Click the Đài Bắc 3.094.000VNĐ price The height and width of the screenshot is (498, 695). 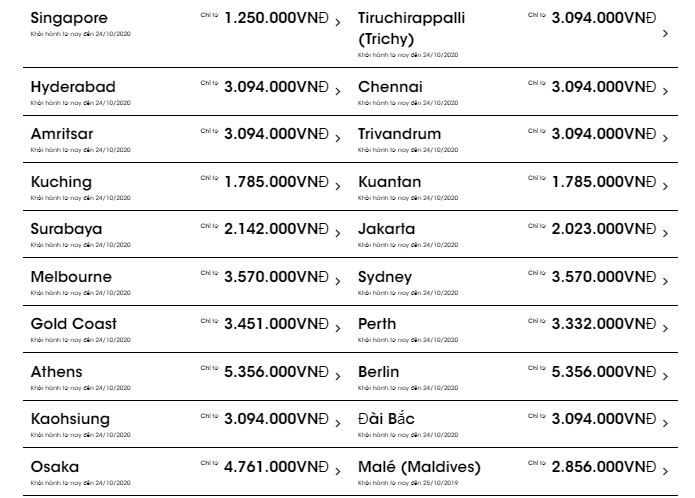click(604, 419)
